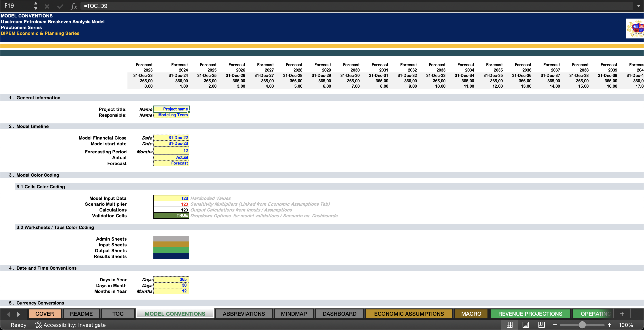
Task: Select Days in Month value 30
Action: (x=171, y=285)
